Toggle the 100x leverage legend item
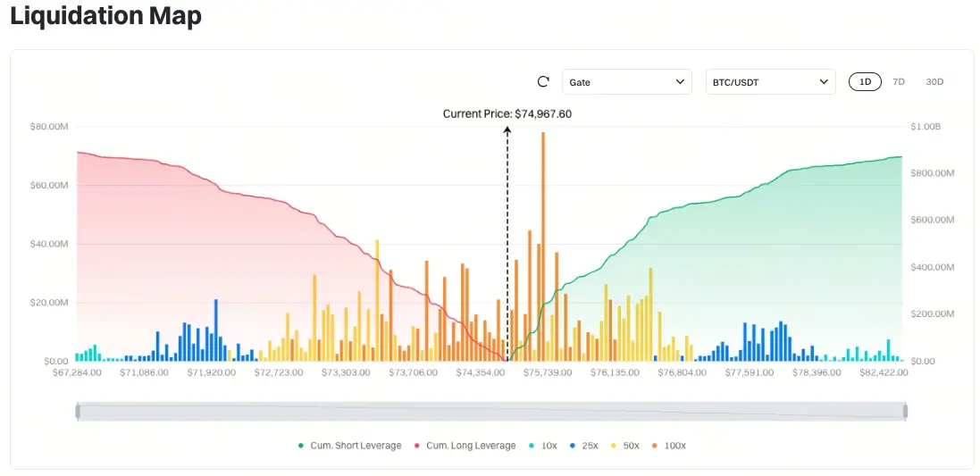Screen dimensions: 980x476 pyautogui.click(x=670, y=446)
